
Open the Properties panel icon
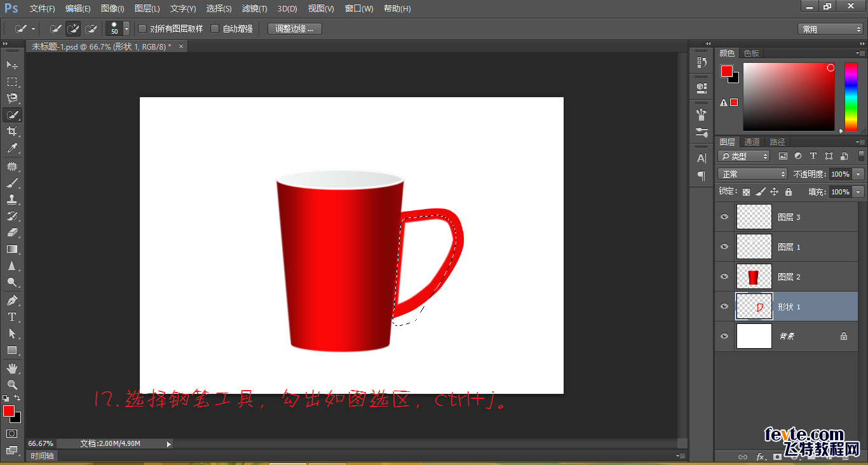tap(702, 87)
